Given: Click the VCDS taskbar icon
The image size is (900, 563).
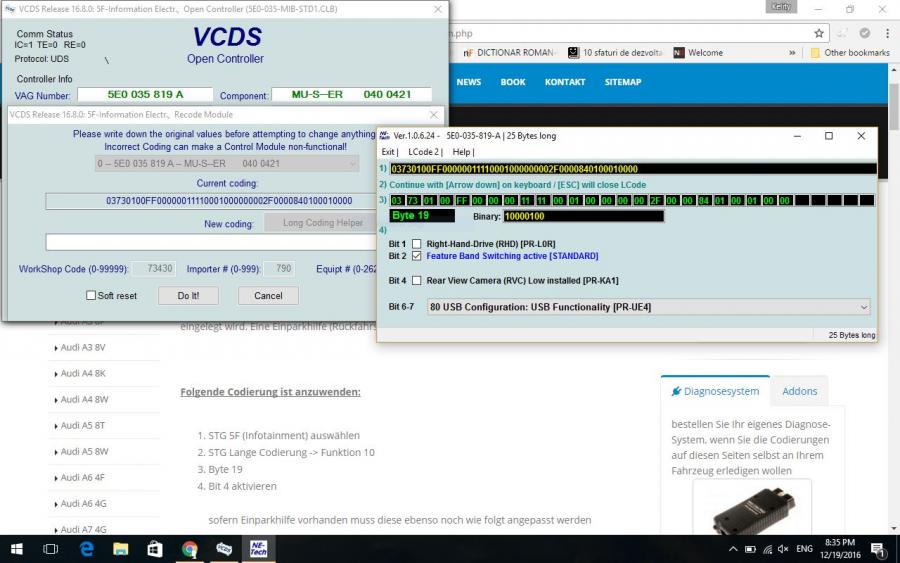Looking at the screenshot, I should click(224, 549).
